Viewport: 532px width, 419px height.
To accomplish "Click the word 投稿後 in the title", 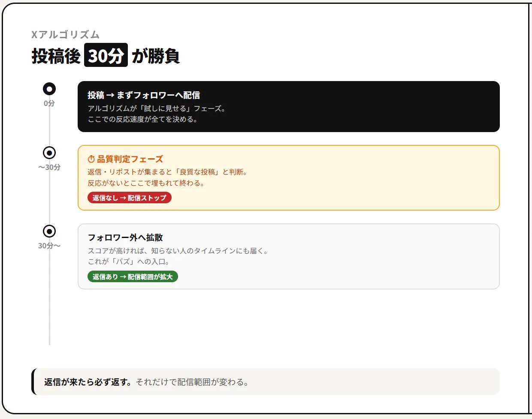I will 56,56.
